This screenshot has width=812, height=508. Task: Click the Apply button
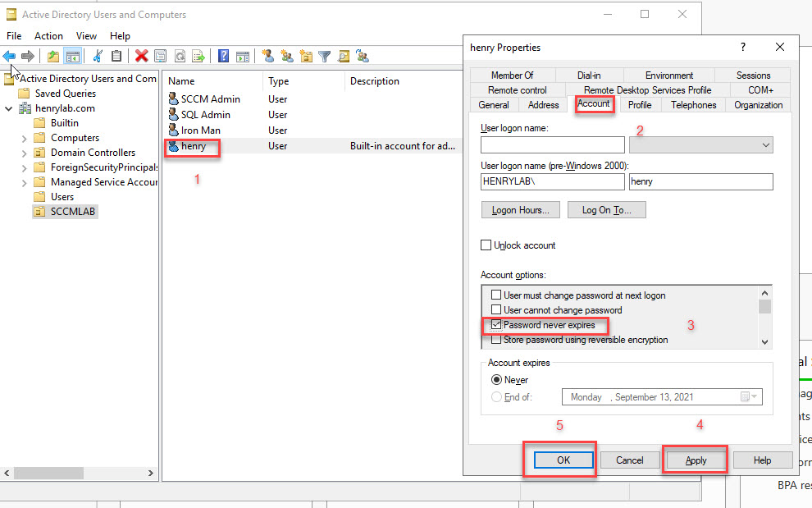696,460
